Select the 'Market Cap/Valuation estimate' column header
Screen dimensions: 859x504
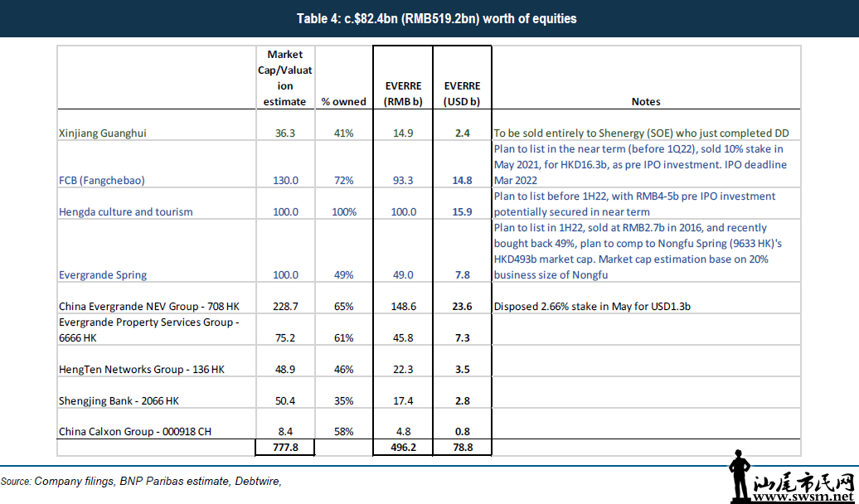(285, 78)
